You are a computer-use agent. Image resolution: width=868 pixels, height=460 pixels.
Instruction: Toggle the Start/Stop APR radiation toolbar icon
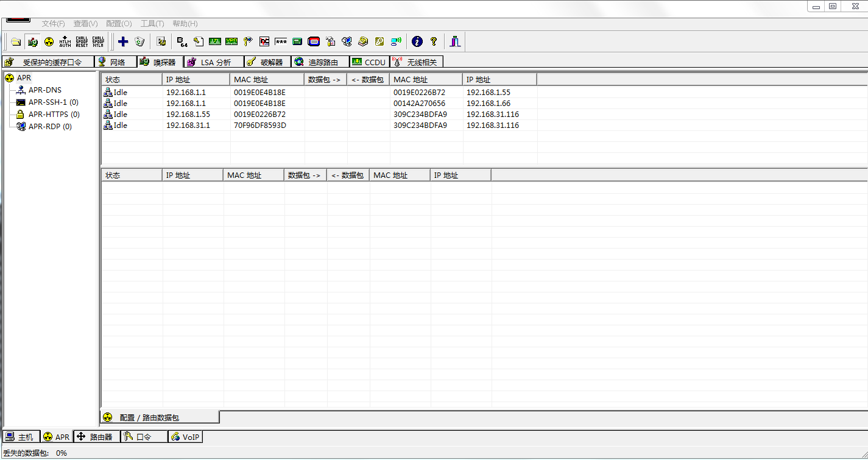tap(49, 41)
